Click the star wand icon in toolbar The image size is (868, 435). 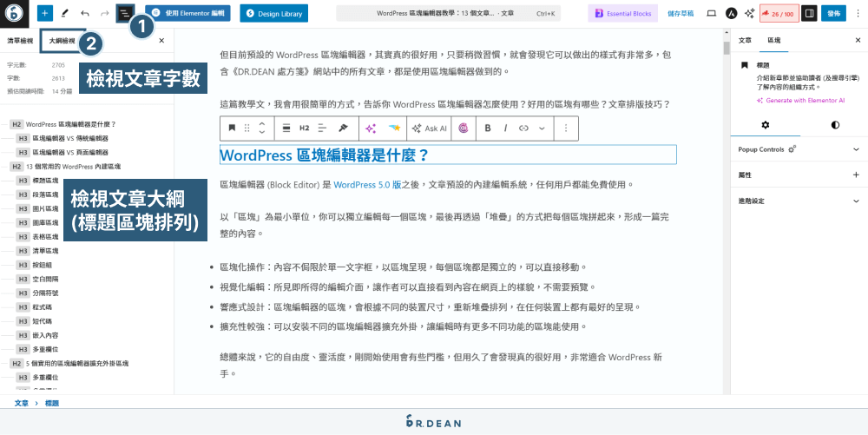pyautogui.click(x=394, y=128)
